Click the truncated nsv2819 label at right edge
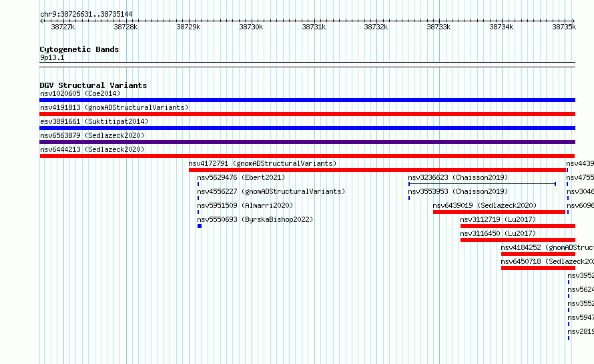Image resolution: width=594 pixels, height=364 pixels. [x=581, y=331]
